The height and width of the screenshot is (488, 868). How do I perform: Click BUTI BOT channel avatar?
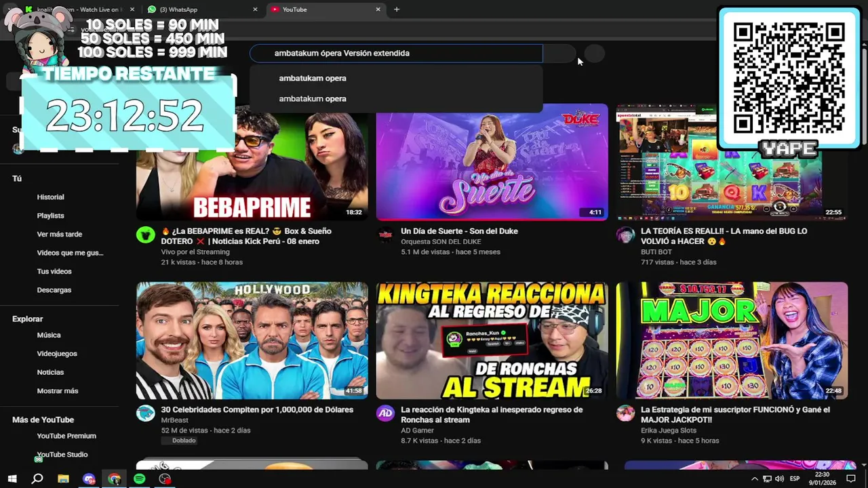[625, 235]
